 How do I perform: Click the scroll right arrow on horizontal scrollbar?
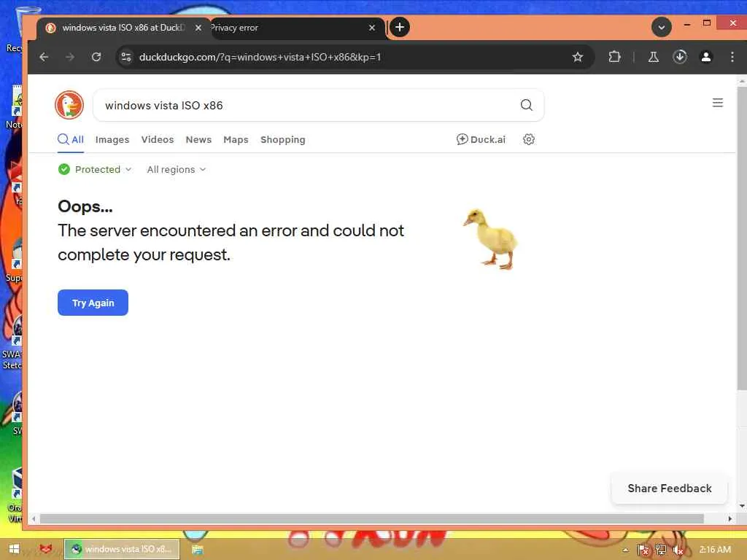click(729, 518)
